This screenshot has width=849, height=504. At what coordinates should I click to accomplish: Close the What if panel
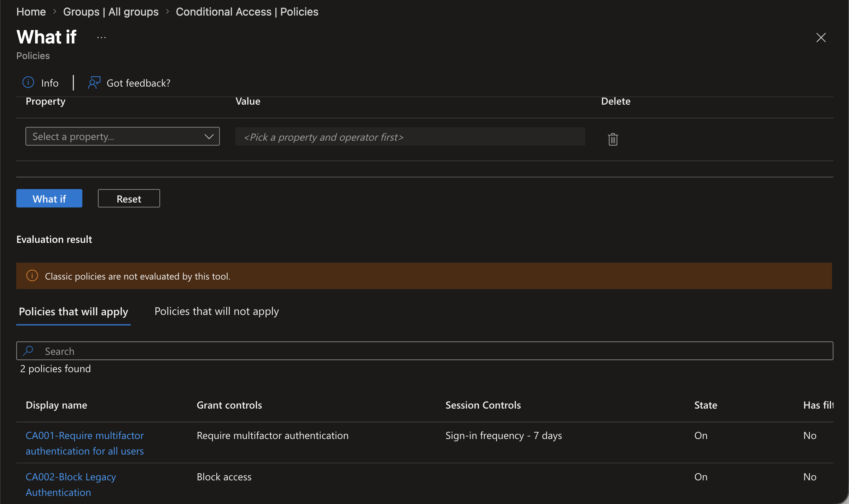(821, 37)
